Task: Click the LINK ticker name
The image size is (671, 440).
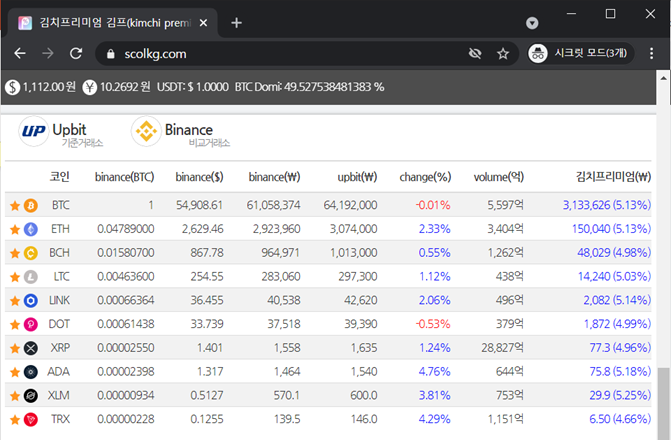Action: (59, 300)
